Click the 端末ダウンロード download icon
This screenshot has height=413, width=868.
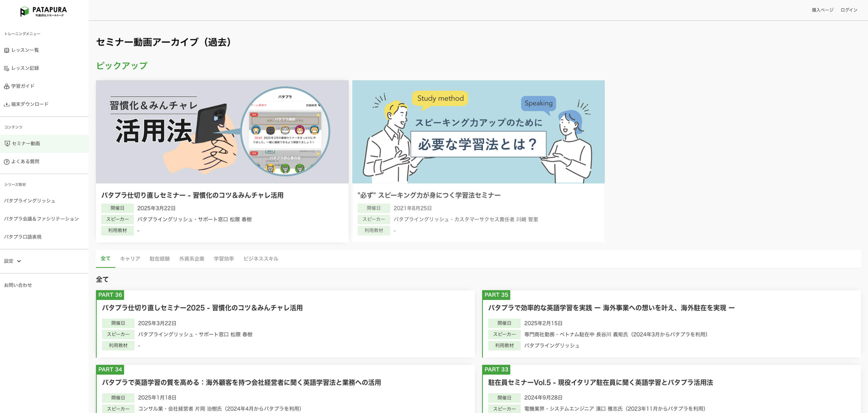tap(6, 104)
